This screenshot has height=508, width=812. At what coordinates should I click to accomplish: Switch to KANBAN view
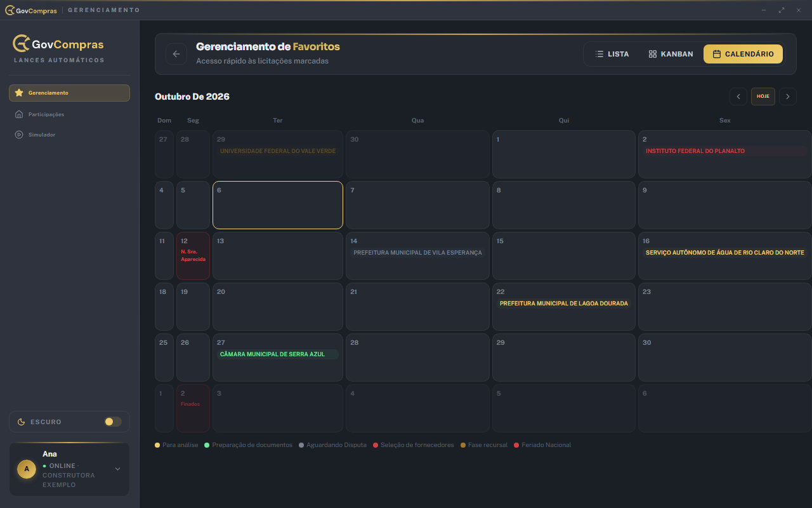point(671,54)
